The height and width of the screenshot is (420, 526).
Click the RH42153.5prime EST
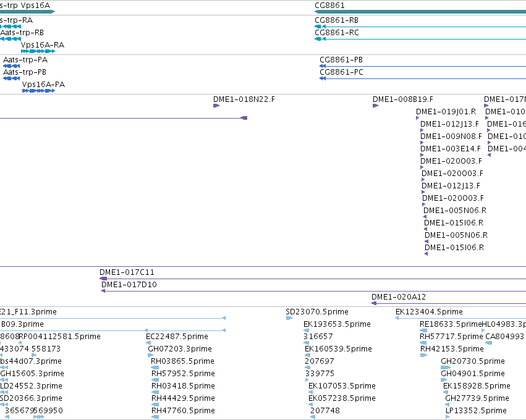423,355
